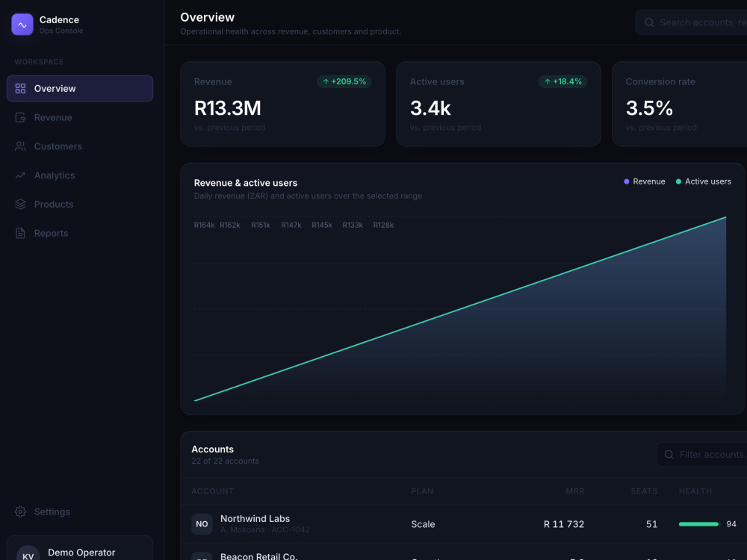This screenshot has width=747, height=560.
Task: Click the NO avatar for Northwind Labs
Action: coord(202,524)
